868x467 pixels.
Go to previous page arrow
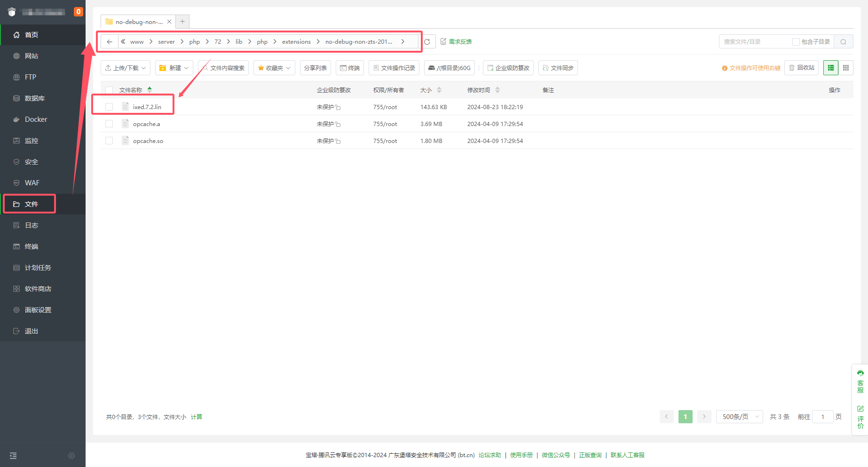(666, 417)
